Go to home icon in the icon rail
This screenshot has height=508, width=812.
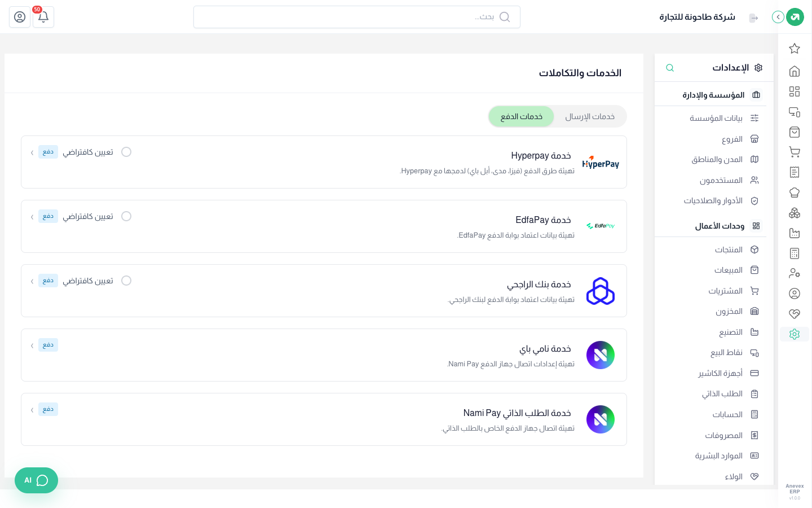[795, 71]
